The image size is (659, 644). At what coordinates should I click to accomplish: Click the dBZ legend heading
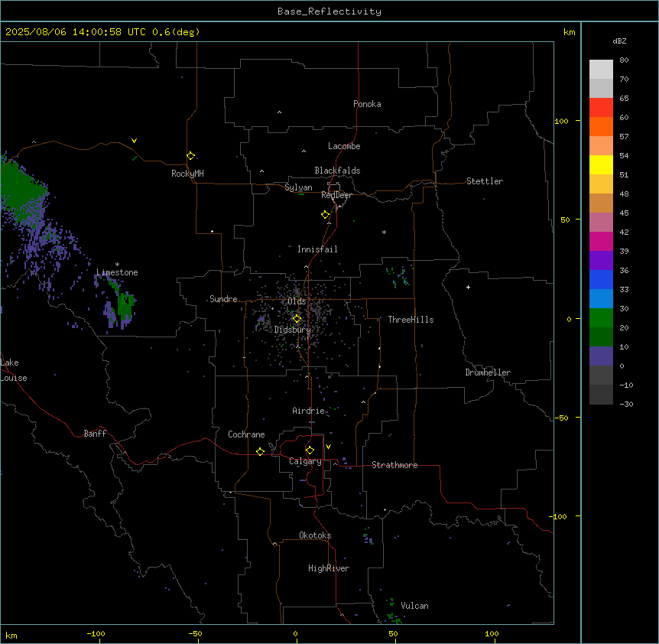(x=619, y=41)
